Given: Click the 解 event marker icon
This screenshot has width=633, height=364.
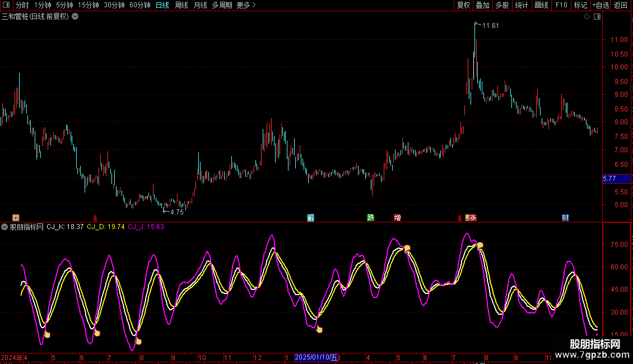Looking at the screenshot, I should click(310, 218).
